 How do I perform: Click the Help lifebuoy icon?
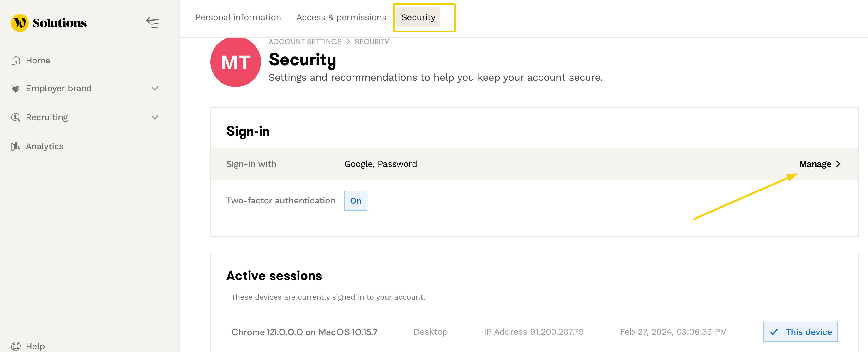coord(15,346)
